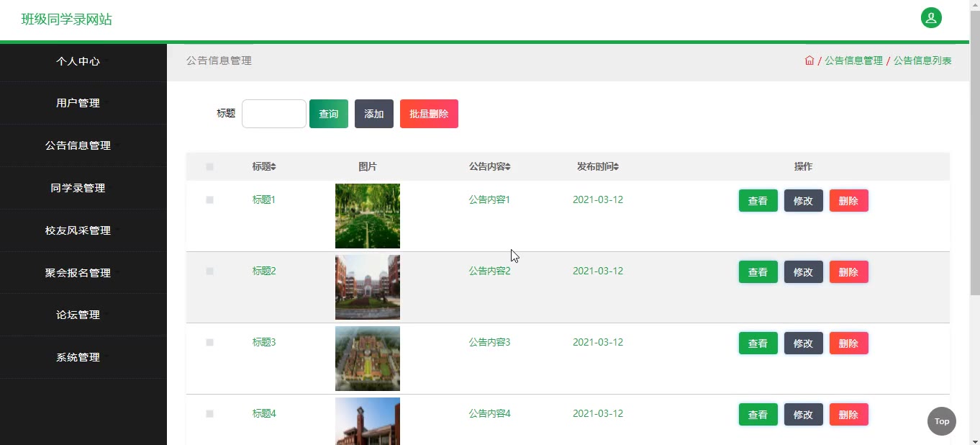Click 查看 for 标题3 row
The width and height of the screenshot is (980, 445).
tap(758, 343)
